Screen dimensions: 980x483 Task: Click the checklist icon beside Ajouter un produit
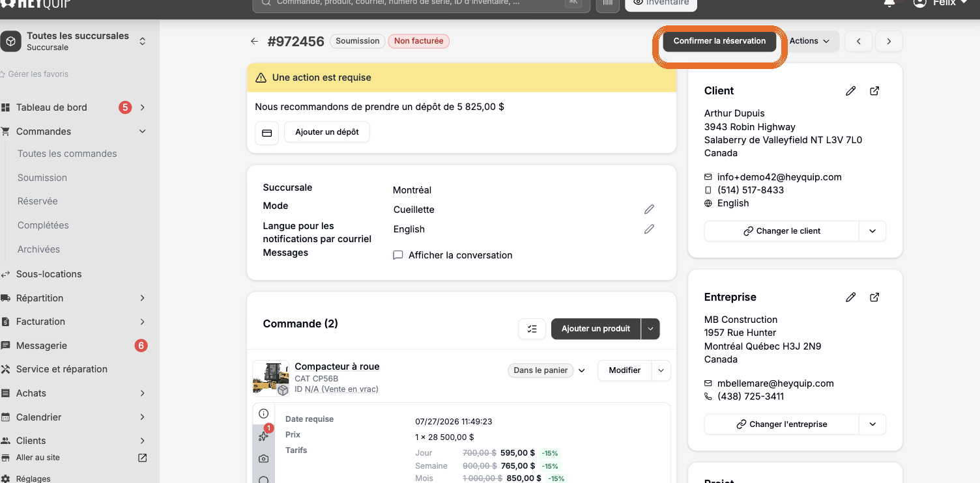(x=532, y=329)
